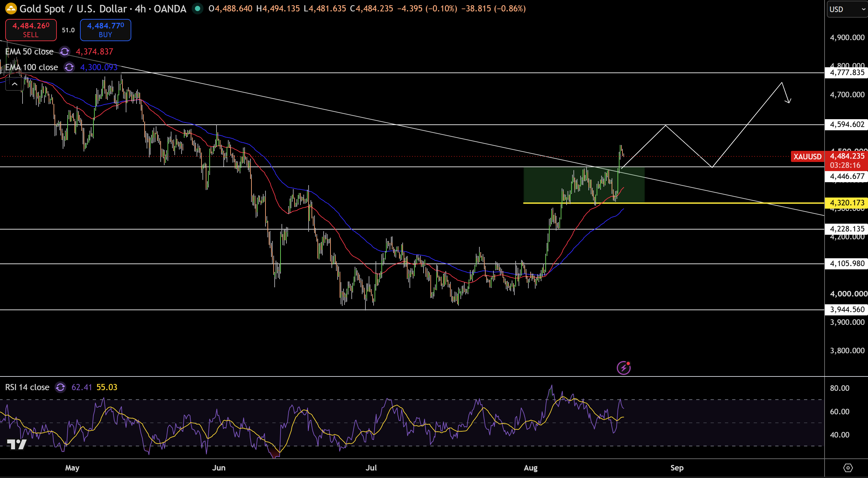
Task: Click the EMA 50 refresh indicator icon
Action: pyautogui.click(x=65, y=52)
